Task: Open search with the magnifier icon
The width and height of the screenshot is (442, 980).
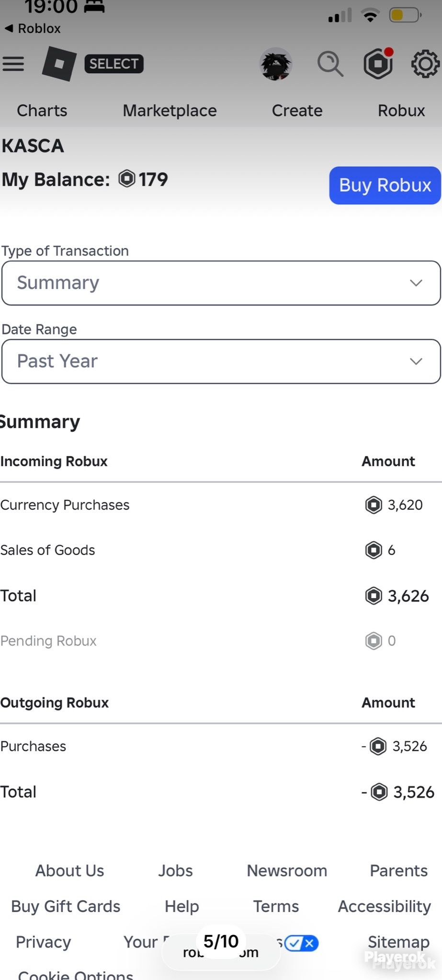Action: [330, 64]
